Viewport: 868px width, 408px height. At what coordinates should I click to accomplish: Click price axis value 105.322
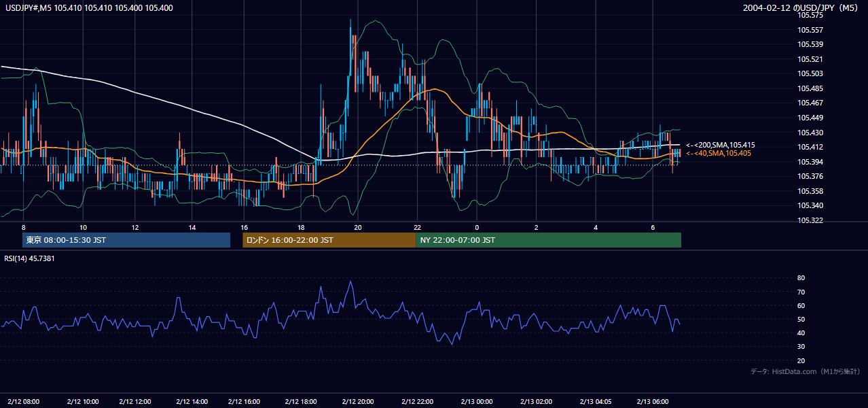point(810,220)
